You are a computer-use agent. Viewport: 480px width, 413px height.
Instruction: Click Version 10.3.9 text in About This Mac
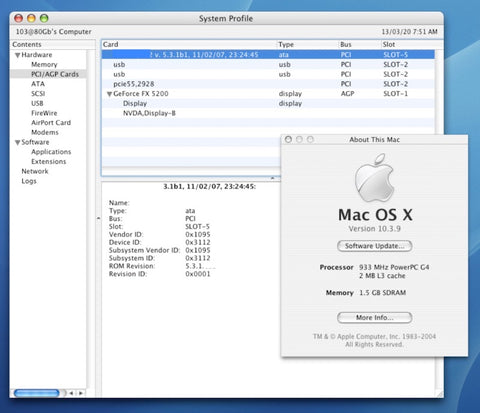(374, 229)
